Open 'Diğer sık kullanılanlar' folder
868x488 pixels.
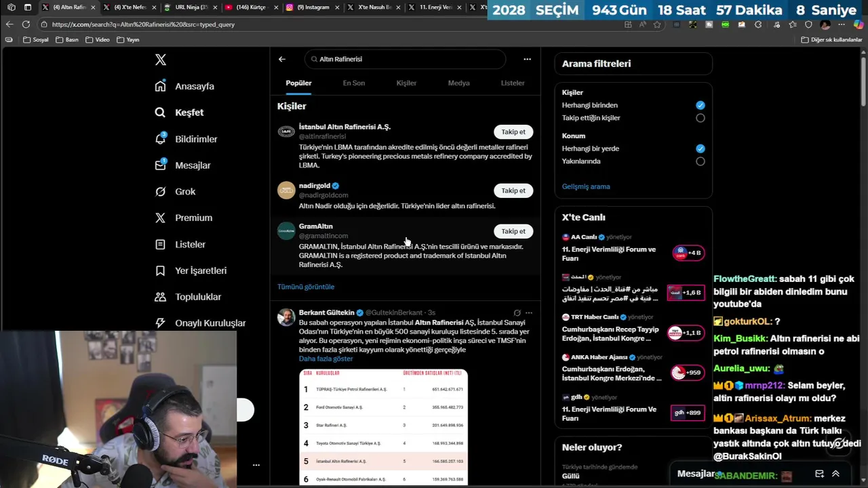[x=831, y=40]
